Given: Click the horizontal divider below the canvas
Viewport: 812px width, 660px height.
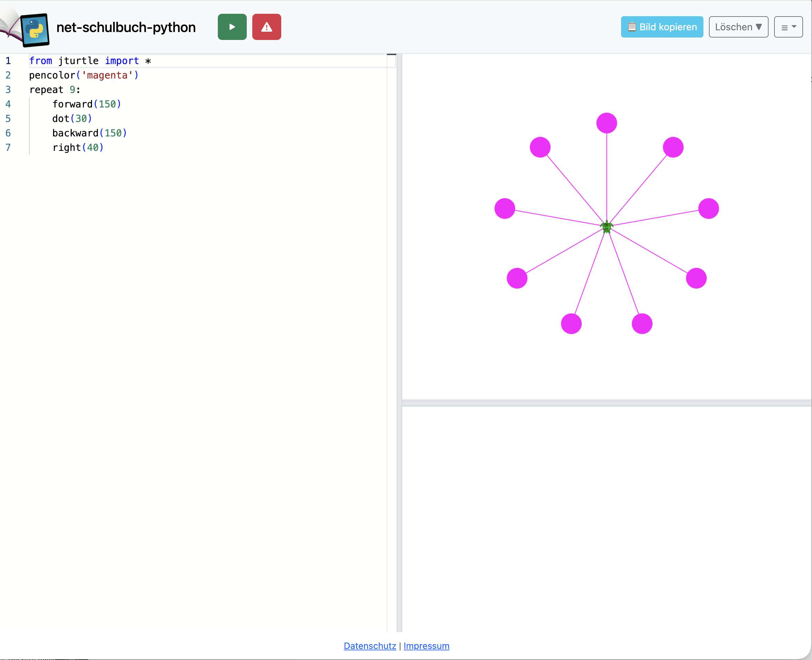Looking at the screenshot, I should click(x=606, y=403).
